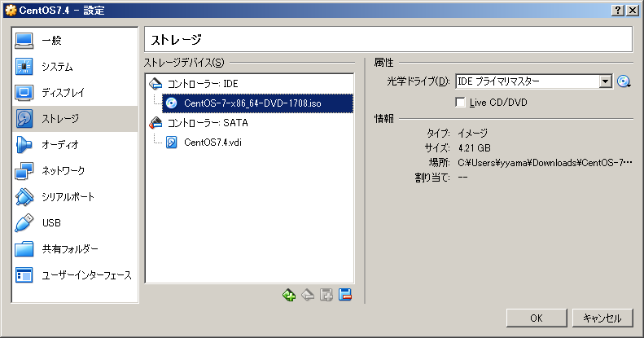The height and width of the screenshot is (338, 644).
Task: Open the シリアルポート settings category
Action: click(x=75, y=197)
